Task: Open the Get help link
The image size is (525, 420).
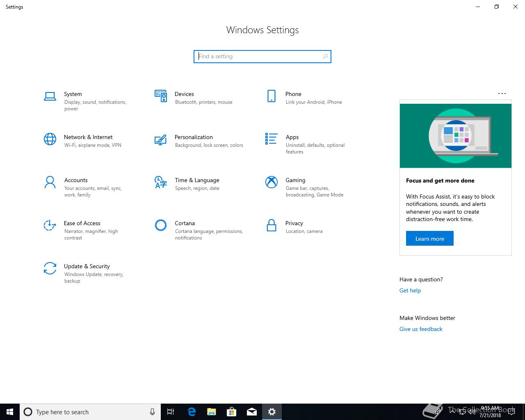Action: pos(410,290)
